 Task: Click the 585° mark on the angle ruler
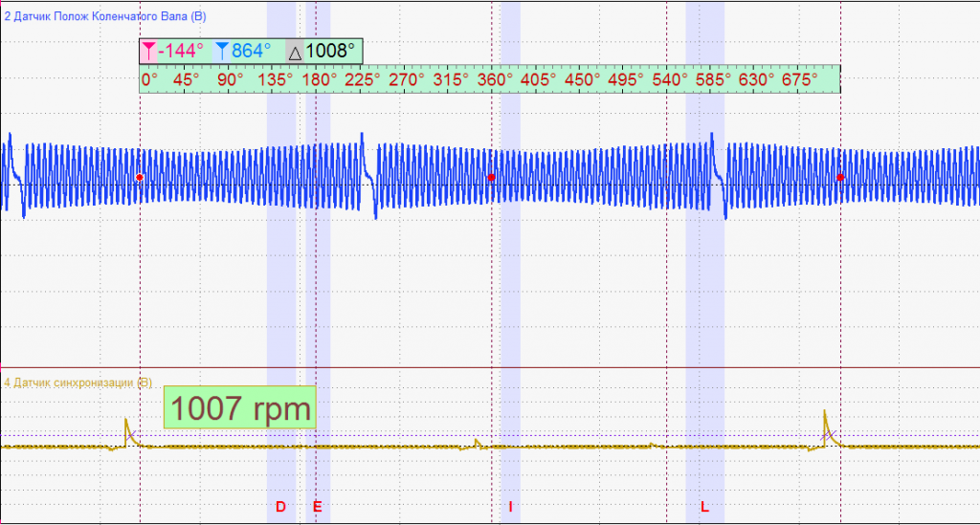pos(713,80)
